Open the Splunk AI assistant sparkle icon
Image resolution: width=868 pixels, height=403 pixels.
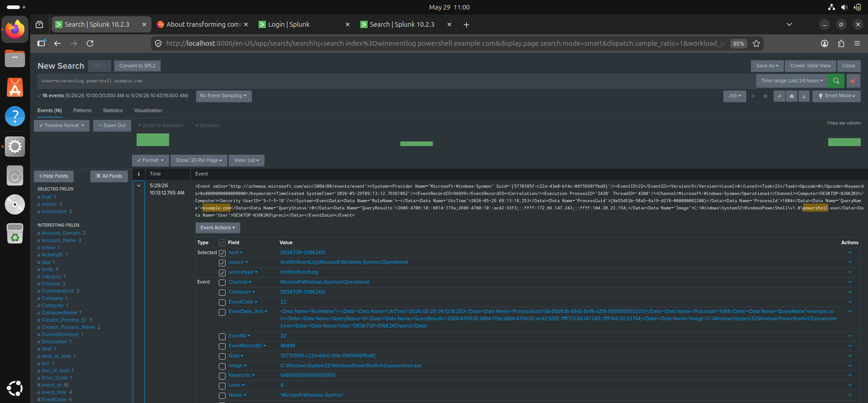tap(853, 81)
